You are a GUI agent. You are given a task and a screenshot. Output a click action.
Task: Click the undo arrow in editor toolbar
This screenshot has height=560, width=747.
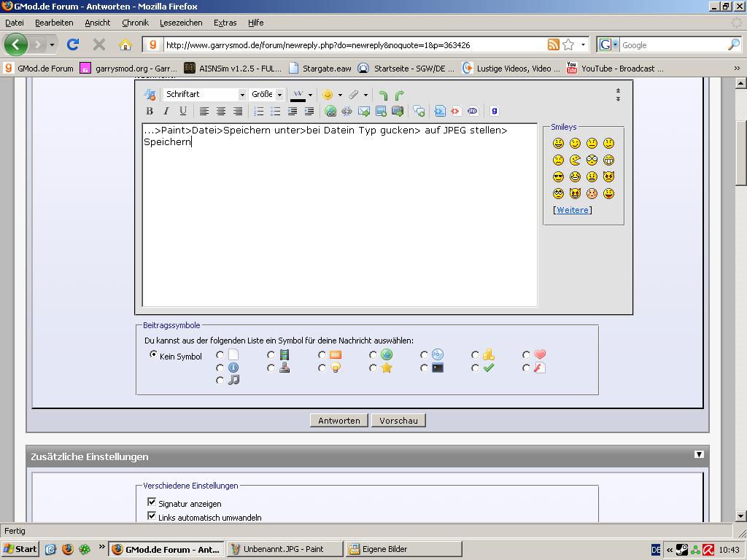coord(383,95)
